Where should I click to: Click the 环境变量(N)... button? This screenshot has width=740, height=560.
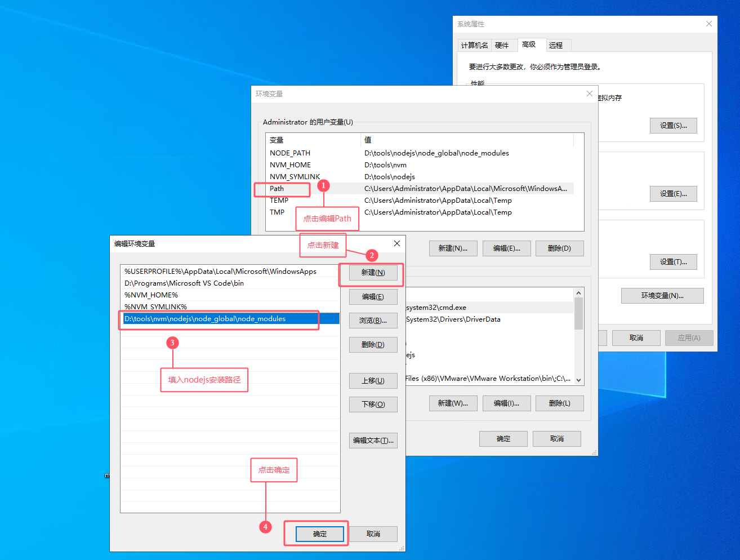[x=662, y=296]
